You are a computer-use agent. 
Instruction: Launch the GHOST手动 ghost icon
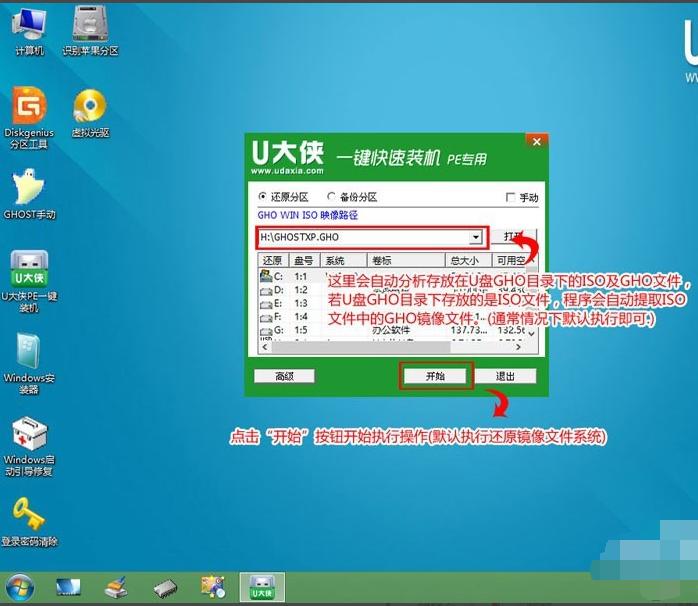coord(27,190)
